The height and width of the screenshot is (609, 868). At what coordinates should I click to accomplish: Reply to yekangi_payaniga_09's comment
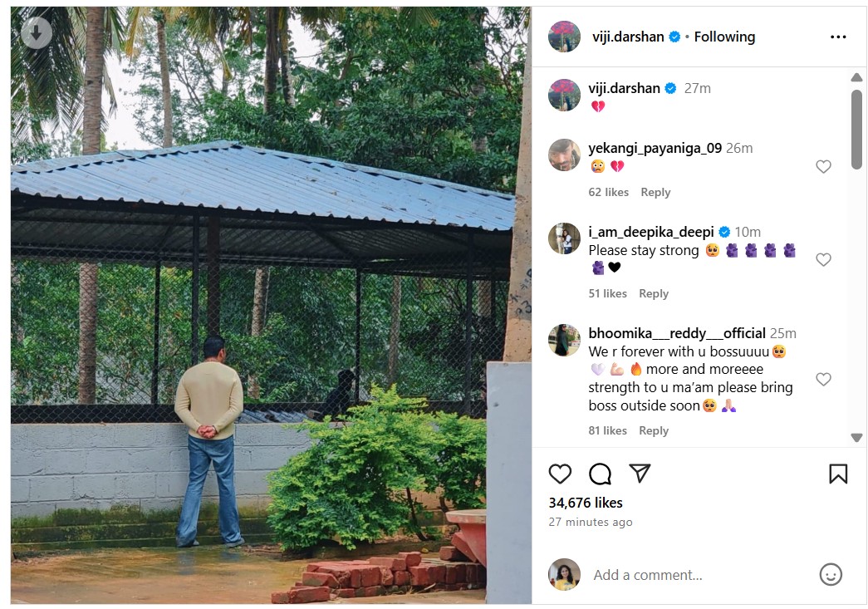click(x=655, y=192)
